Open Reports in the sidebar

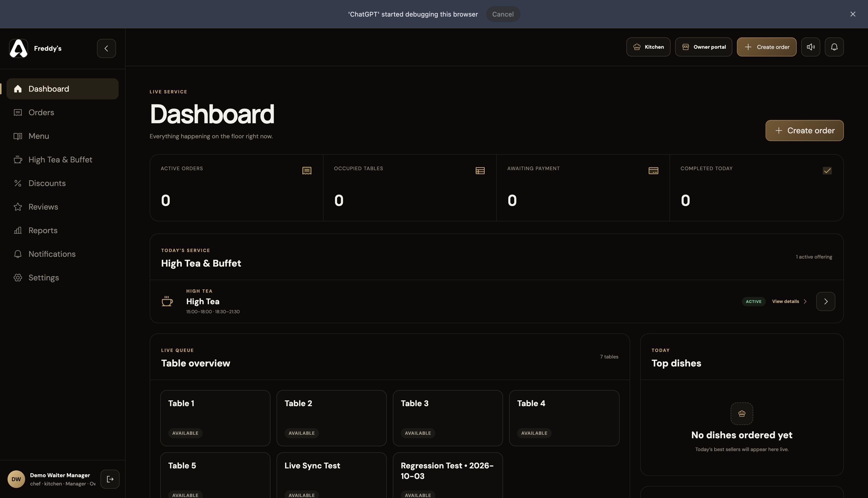coord(62,230)
